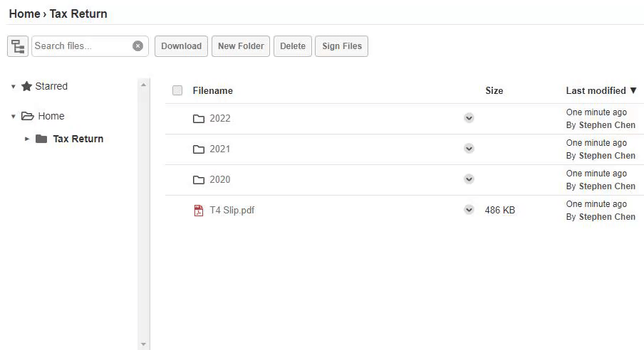The height and width of the screenshot is (350, 644).
Task: Click the 2020 folder icon
Action: [199, 180]
